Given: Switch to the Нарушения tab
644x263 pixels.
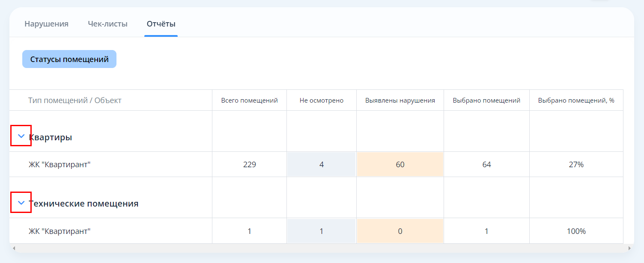Looking at the screenshot, I should [x=46, y=24].
